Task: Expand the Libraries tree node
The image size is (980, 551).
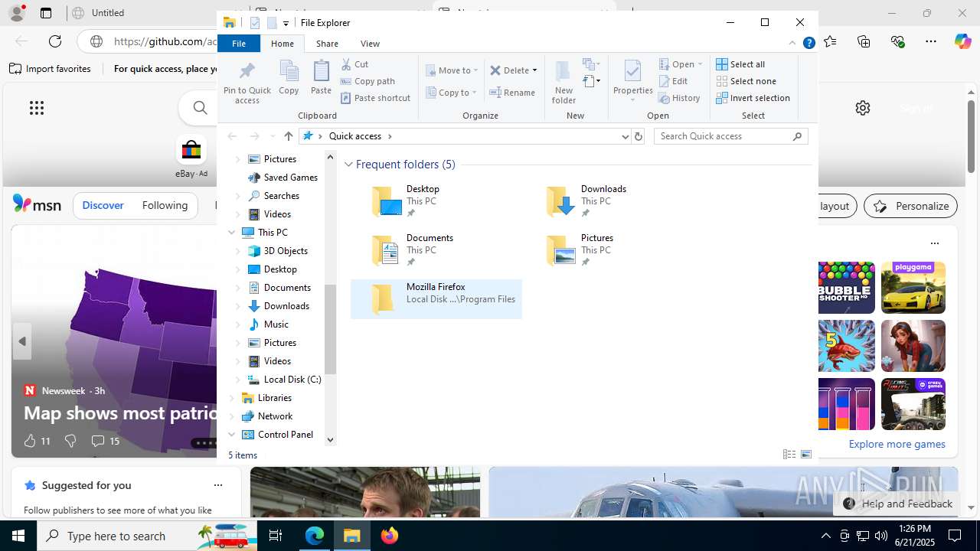Action: click(x=232, y=398)
